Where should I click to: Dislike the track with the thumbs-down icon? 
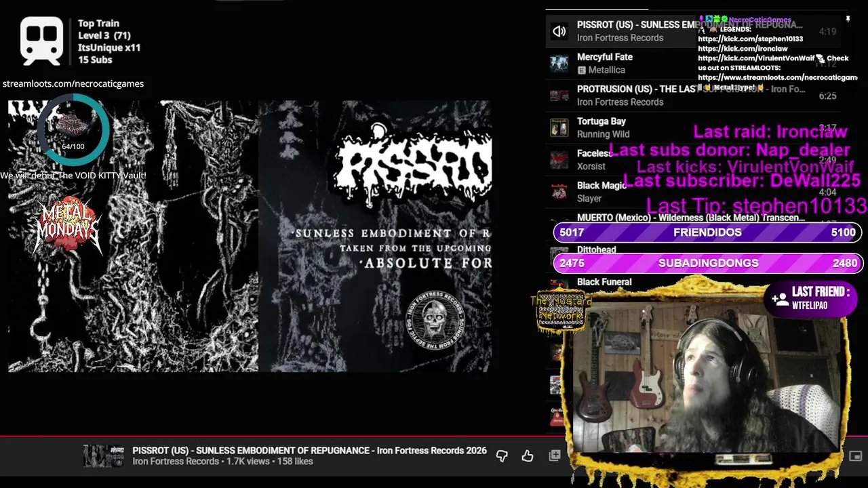tap(502, 456)
